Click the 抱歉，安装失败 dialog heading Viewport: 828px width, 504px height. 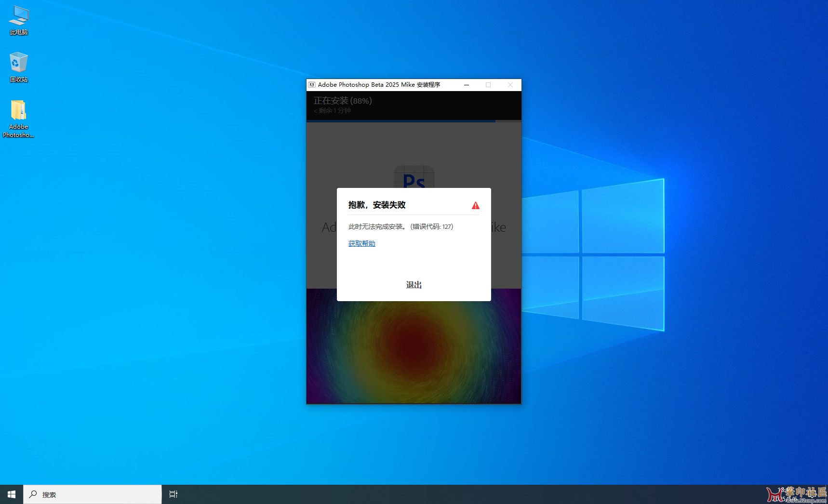pyautogui.click(x=377, y=205)
